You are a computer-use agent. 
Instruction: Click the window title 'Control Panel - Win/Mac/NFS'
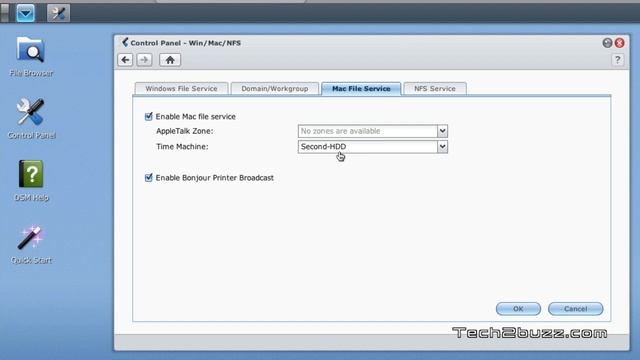click(x=186, y=43)
